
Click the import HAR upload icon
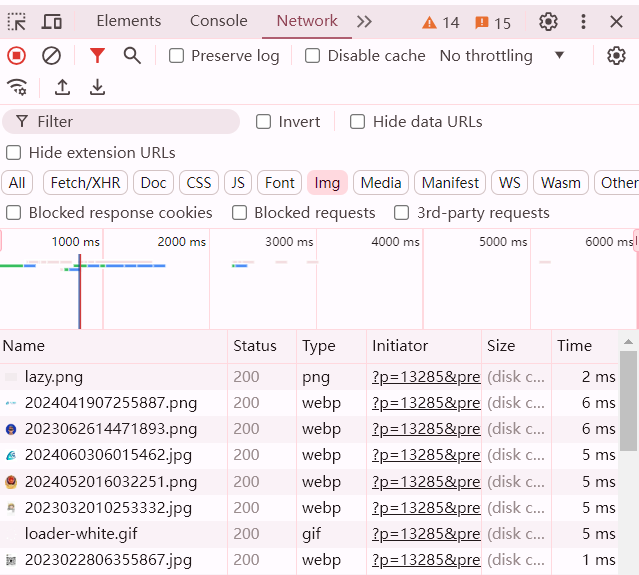62,87
